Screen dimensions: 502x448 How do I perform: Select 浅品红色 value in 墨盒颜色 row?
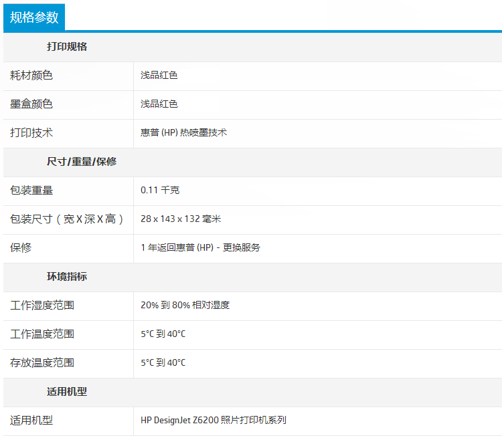click(159, 104)
